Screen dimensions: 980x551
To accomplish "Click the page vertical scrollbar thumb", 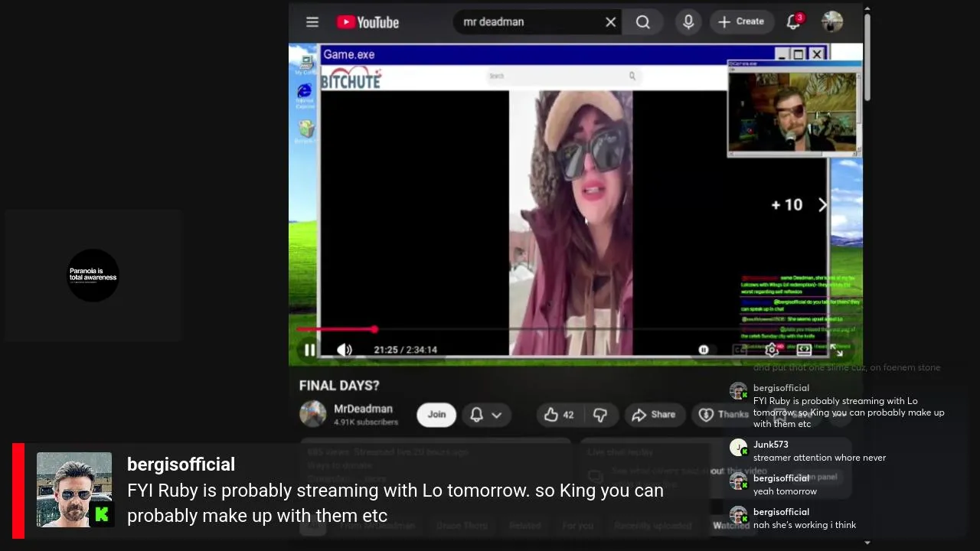I will pyautogui.click(x=867, y=57).
